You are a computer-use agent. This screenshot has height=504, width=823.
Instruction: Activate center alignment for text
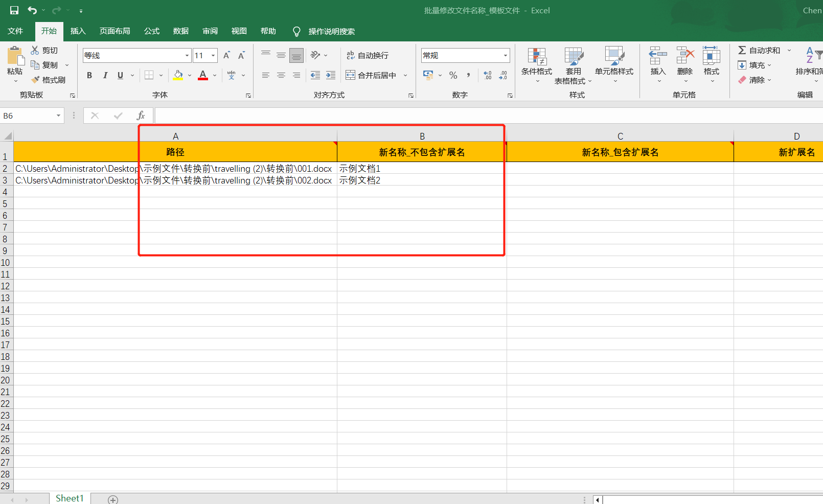[x=281, y=75]
